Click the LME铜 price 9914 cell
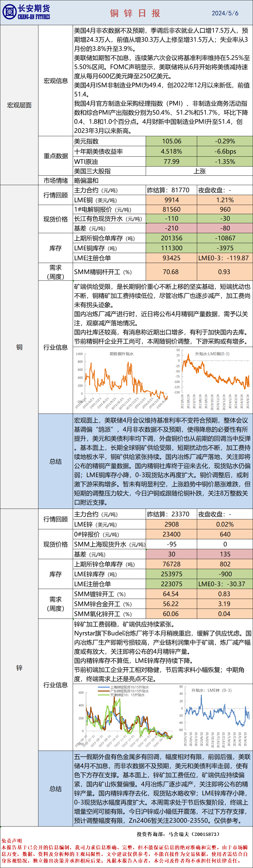The image size is (253, 868). pos(171,200)
